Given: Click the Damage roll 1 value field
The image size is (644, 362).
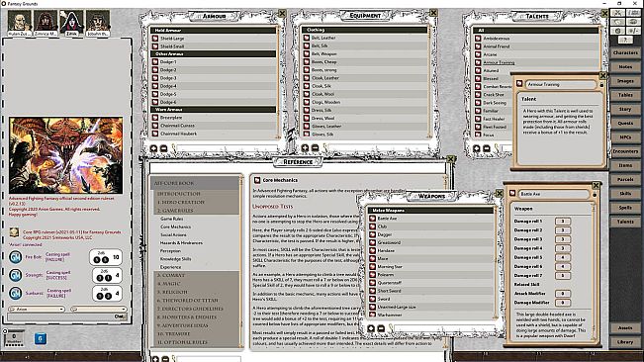Looking at the screenshot, I should click(x=563, y=222).
